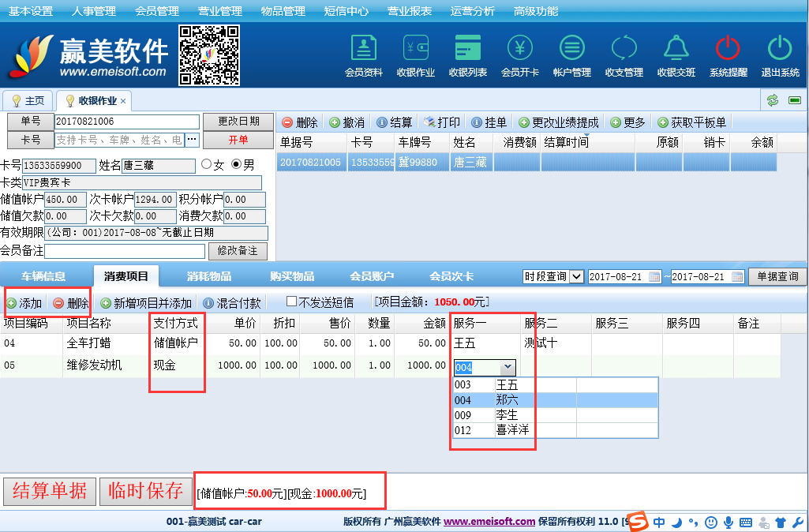Screen dimensions: 809x532
Task: Visit the www.emeisoft.com link
Action: (x=489, y=522)
